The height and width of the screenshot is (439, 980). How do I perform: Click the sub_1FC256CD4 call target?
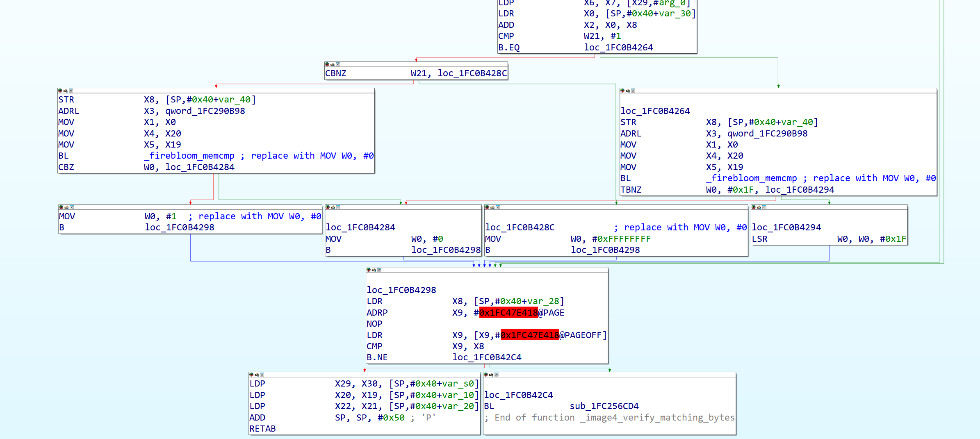[x=604, y=406]
